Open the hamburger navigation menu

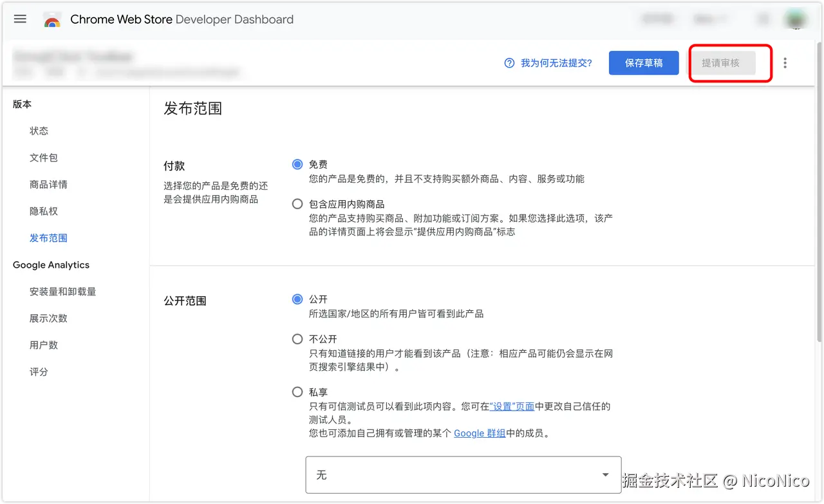point(19,19)
